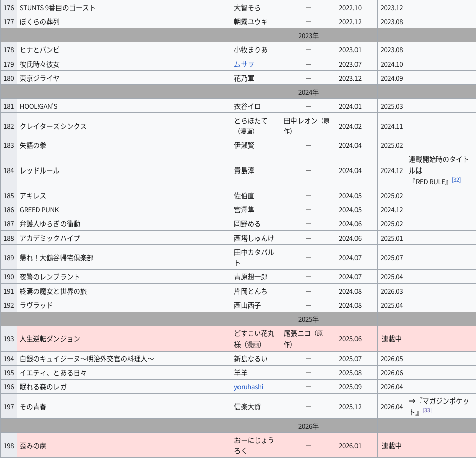
Task: Click author 片岡とんち
Action: tap(251, 291)
